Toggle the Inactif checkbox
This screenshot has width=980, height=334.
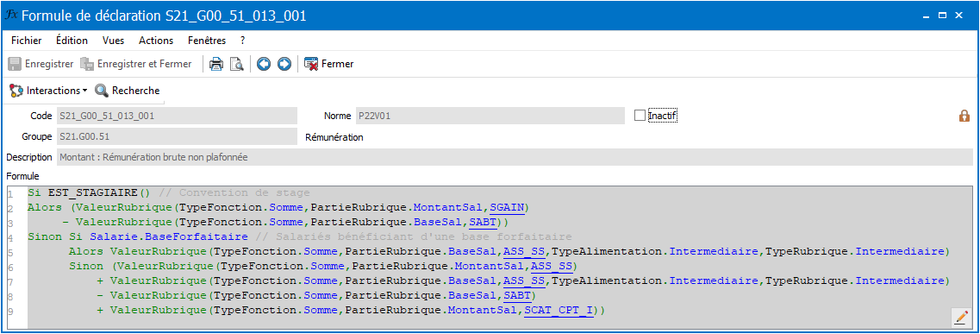coord(640,116)
